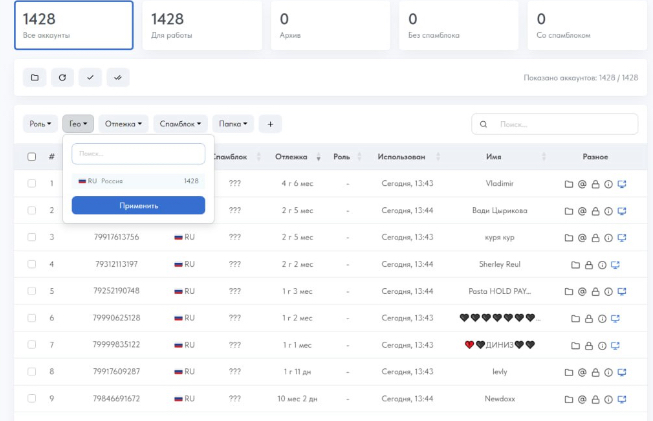The height and width of the screenshot is (421, 653).
Task: Click the account search field at top right
Action: coord(555,124)
